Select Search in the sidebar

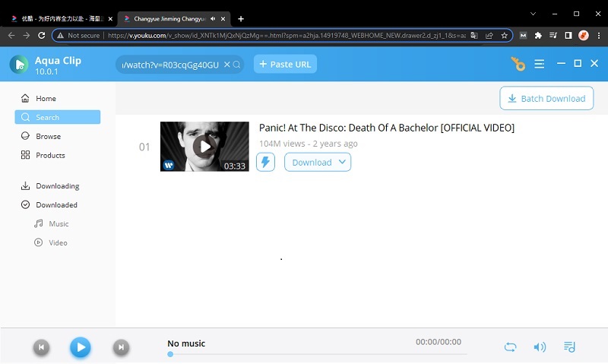pos(58,117)
